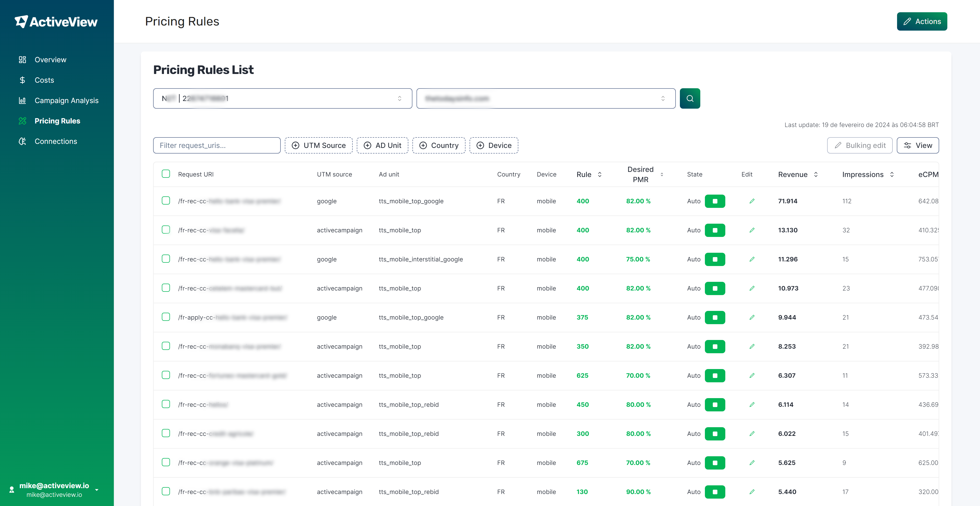The image size is (980, 506).
Task: Check the select-all checkbox in the table header
Action: pyautogui.click(x=165, y=174)
